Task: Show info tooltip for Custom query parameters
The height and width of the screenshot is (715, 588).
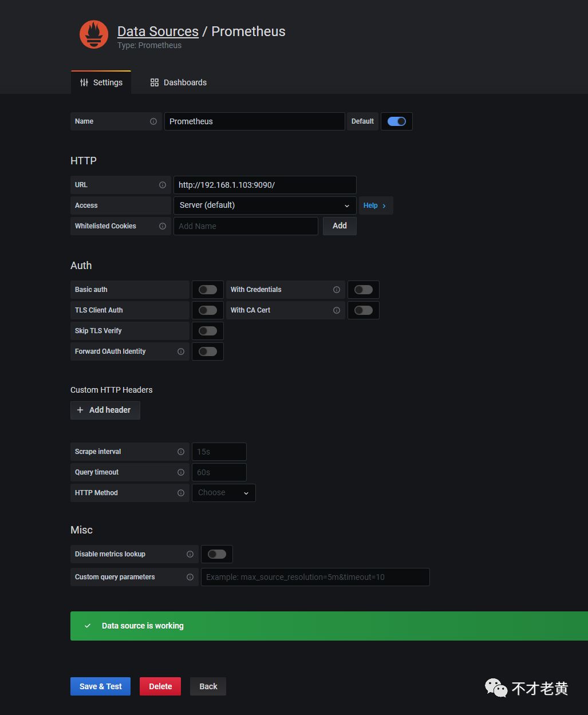Action: pos(190,577)
